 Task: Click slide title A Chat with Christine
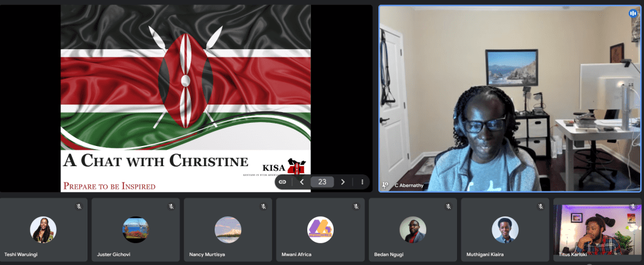(155, 161)
